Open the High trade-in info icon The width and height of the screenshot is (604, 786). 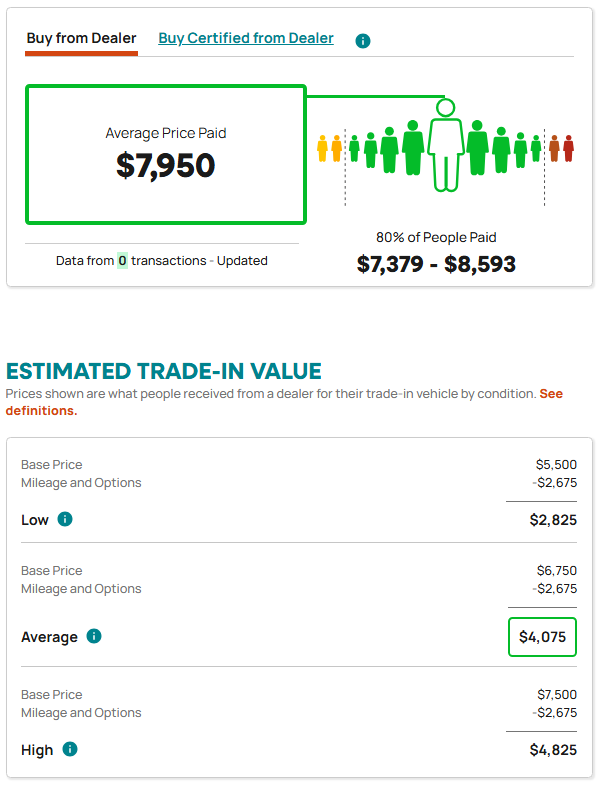[70, 749]
